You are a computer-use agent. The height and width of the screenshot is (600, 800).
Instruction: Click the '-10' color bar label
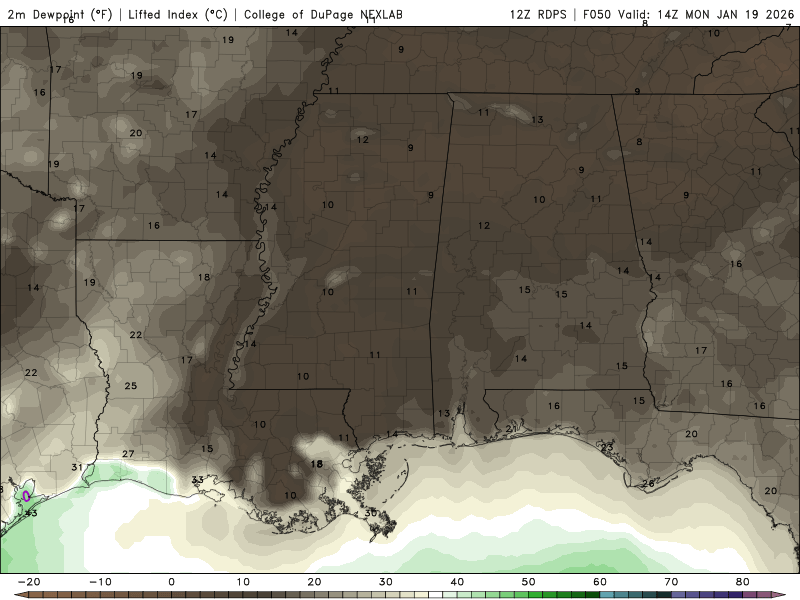pyautogui.click(x=100, y=582)
